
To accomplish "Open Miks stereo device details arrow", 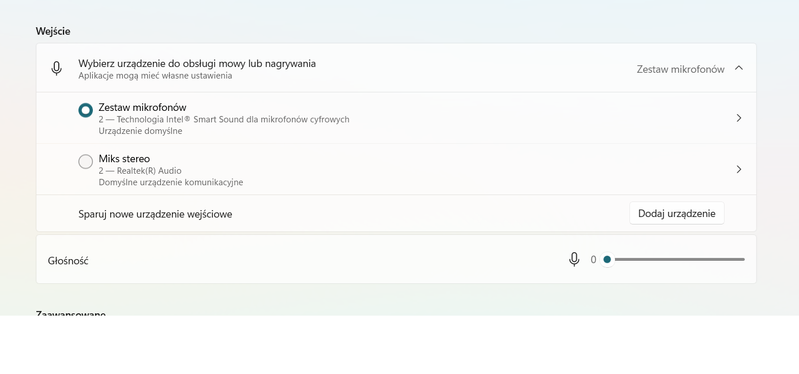I will (x=739, y=169).
